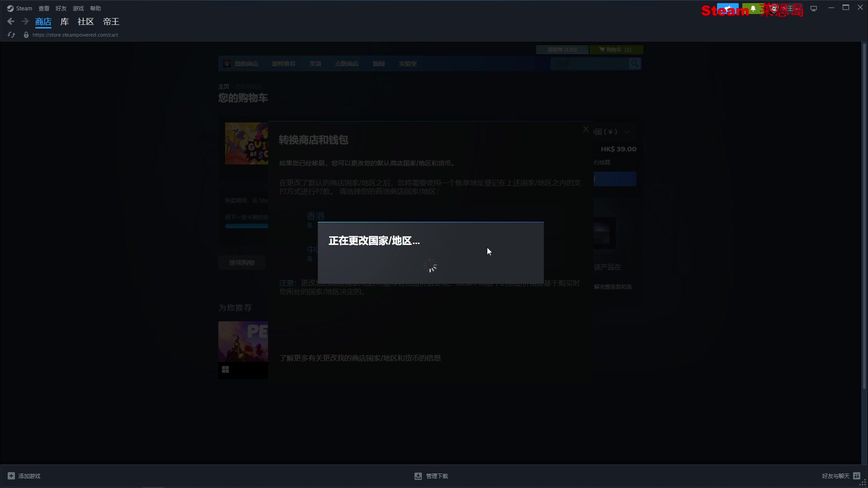Click the 继续购物 button
868x488 pixels.
[x=242, y=263]
